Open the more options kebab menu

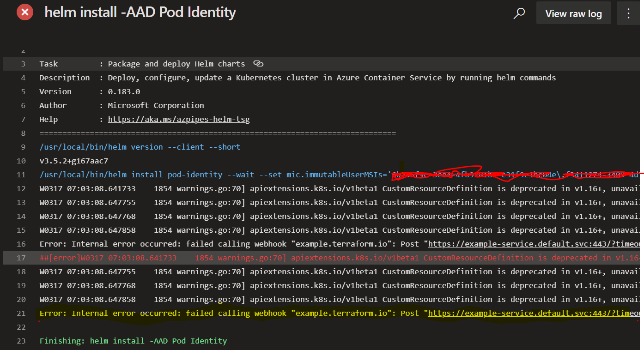click(x=628, y=13)
